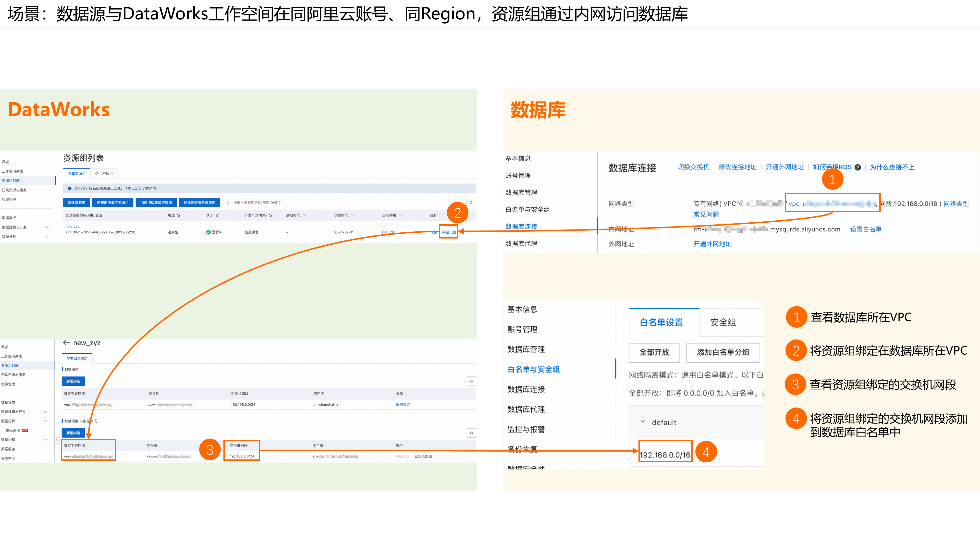Click 为什么连接不上
Image resolution: width=980 pixels, height=551 pixels.
pyautogui.click(x=892, y=167)
